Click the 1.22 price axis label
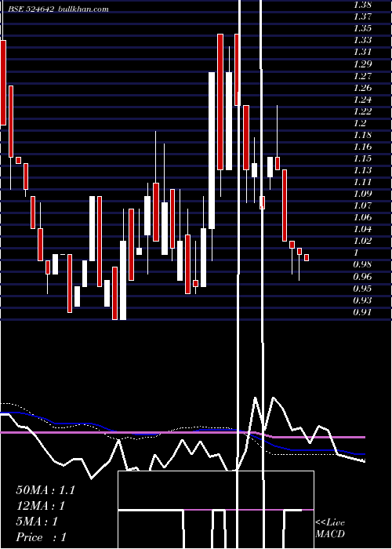Screen dimensions: 392x549 362,111
